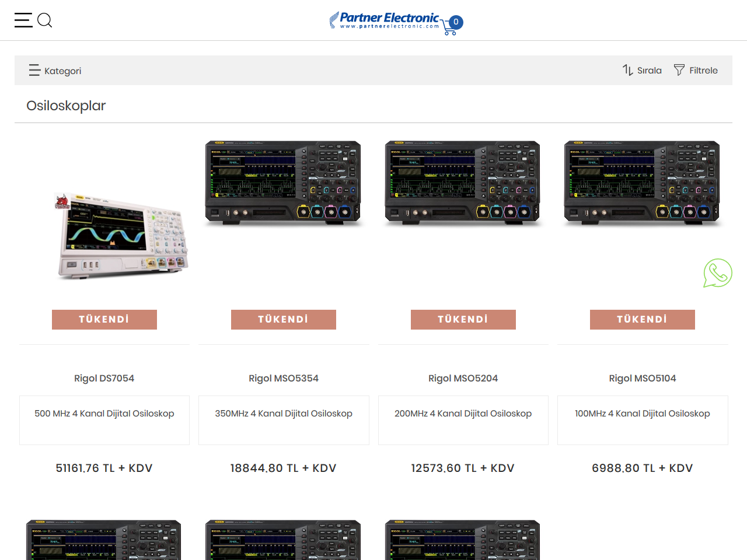The height and width of the screenshot is (560, 747).
Task: Click the price 51161.76 TL + KDV
Action: [104, 468]
